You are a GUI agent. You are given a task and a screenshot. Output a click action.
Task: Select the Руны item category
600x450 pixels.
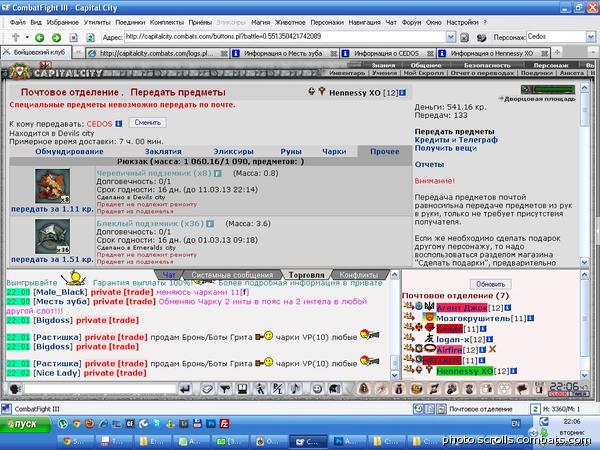coord(291,152)
